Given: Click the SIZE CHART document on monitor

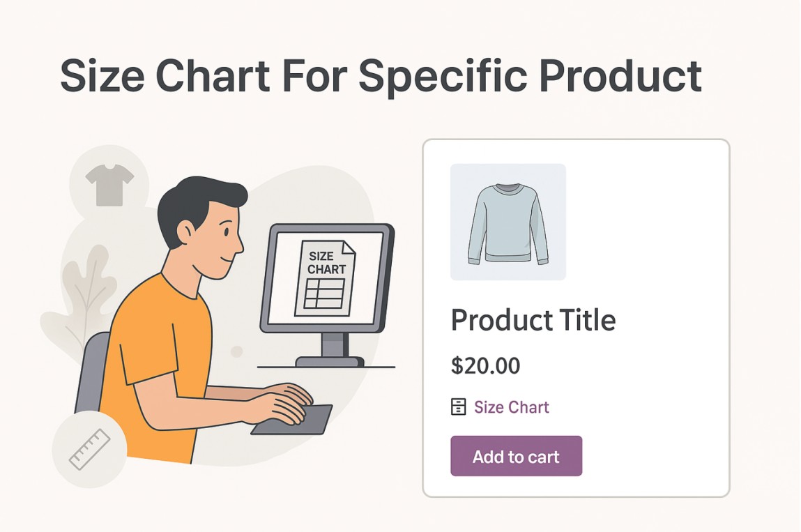Looking at the screenshot, I should [326, 278].
